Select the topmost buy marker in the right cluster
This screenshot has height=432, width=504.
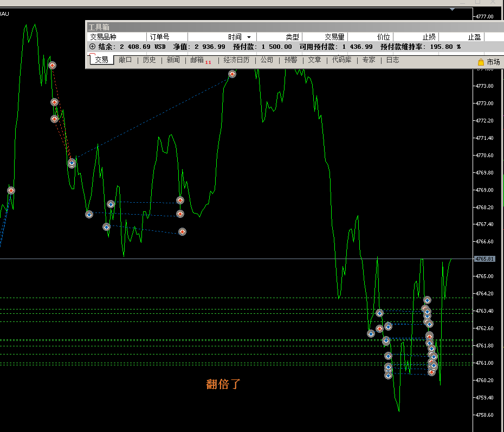click(x=427, y=300)
